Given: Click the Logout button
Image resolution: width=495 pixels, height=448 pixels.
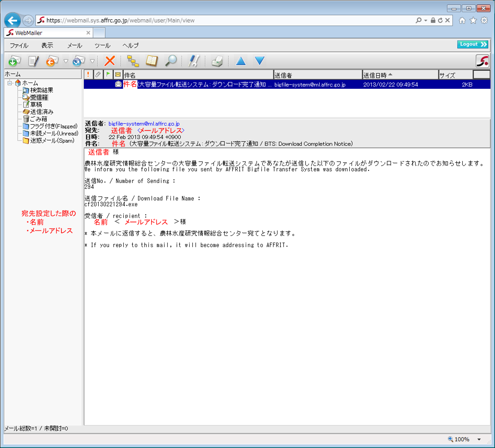Looking at the screenshot, I should (473, 44).
